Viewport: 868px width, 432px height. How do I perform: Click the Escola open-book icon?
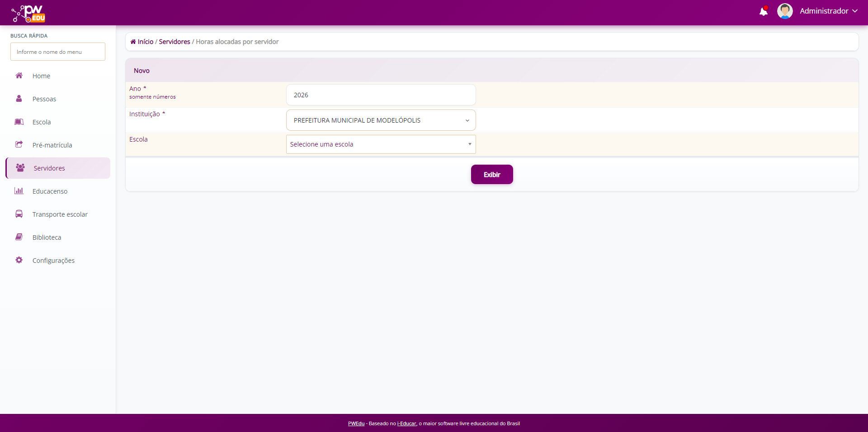[x=19, y=122]
